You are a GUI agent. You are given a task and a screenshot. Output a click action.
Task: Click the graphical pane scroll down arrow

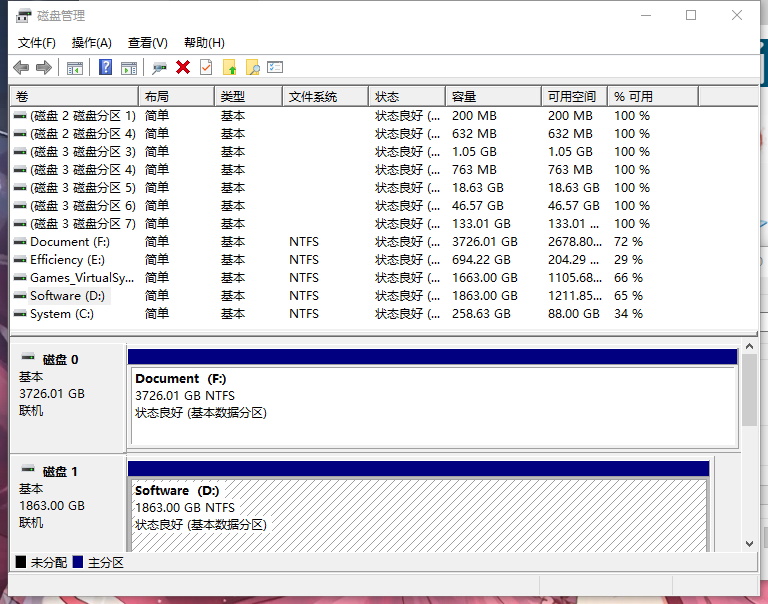tap(749, 544)
